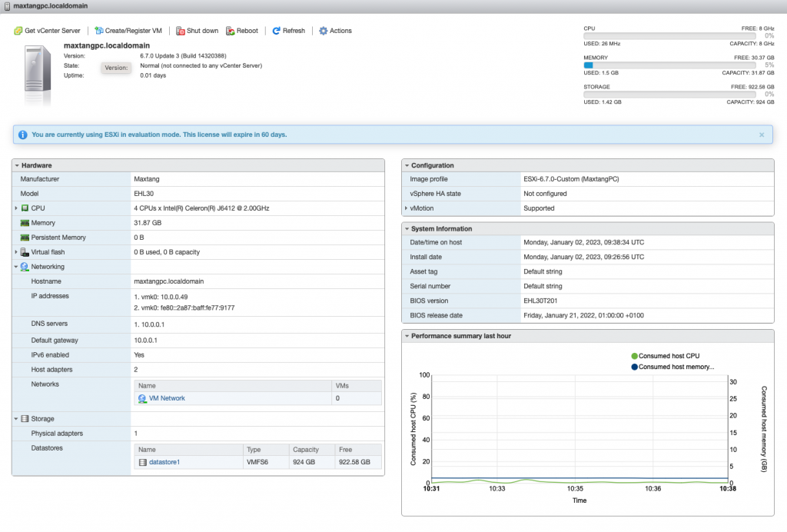Click the BIOS version value 'EHL30T201'
Viewport: 787px width, 532px height.
[540, 301]
